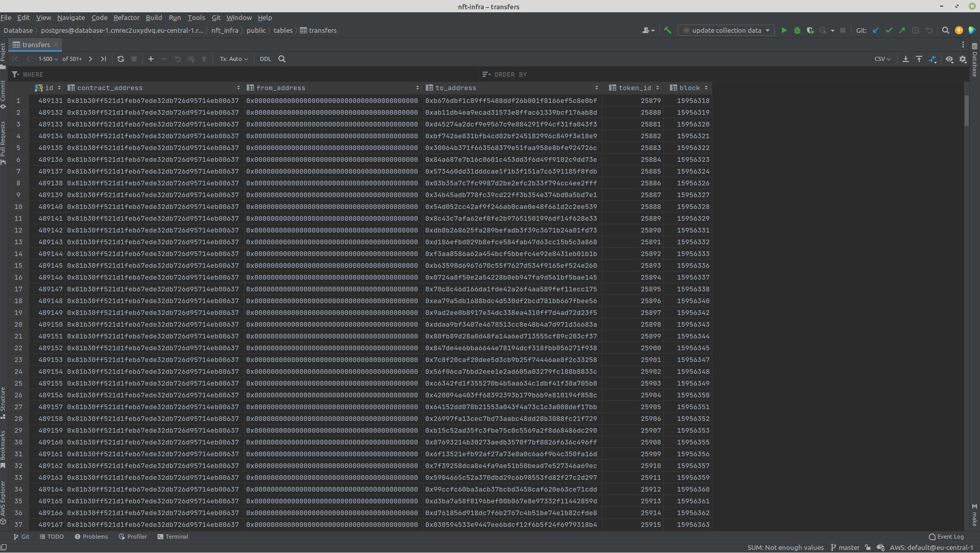Open the master git branch selector
980x553 pixels.
coord(845,548)
